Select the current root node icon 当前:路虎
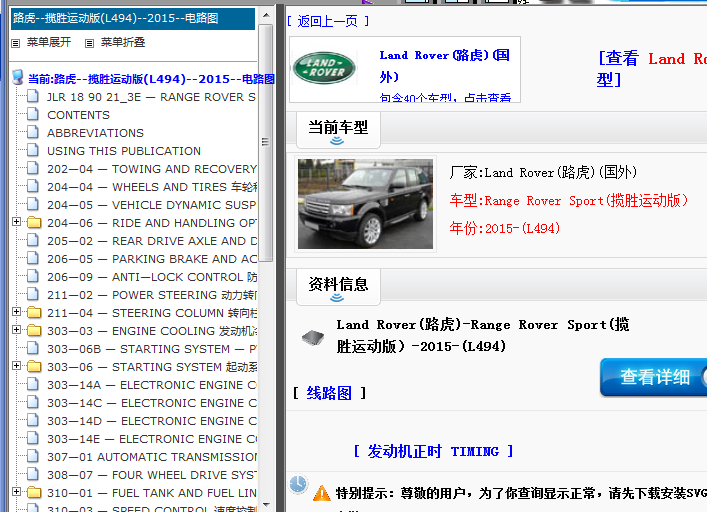The image size is (707, 512). pos(18,78)
